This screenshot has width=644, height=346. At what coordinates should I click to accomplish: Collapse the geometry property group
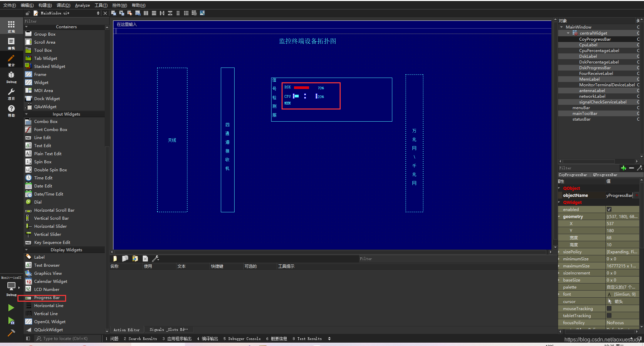[x=559, y=216]
